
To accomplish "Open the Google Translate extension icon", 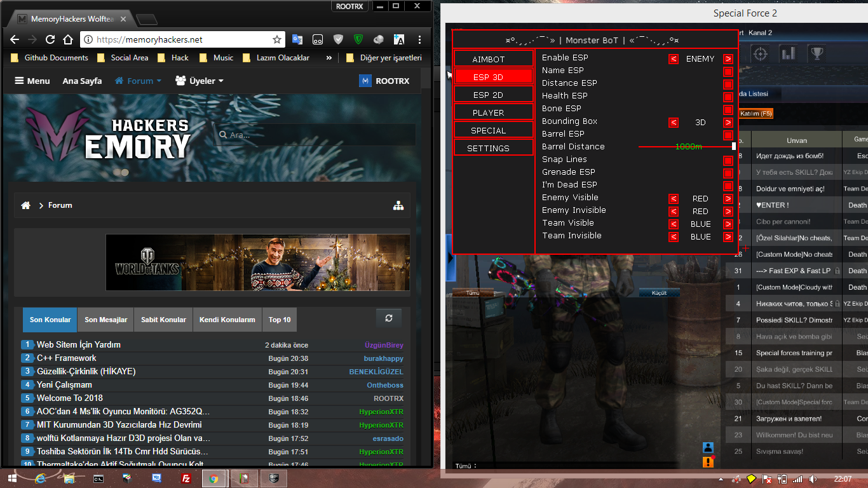I will [x=297, y=39].
